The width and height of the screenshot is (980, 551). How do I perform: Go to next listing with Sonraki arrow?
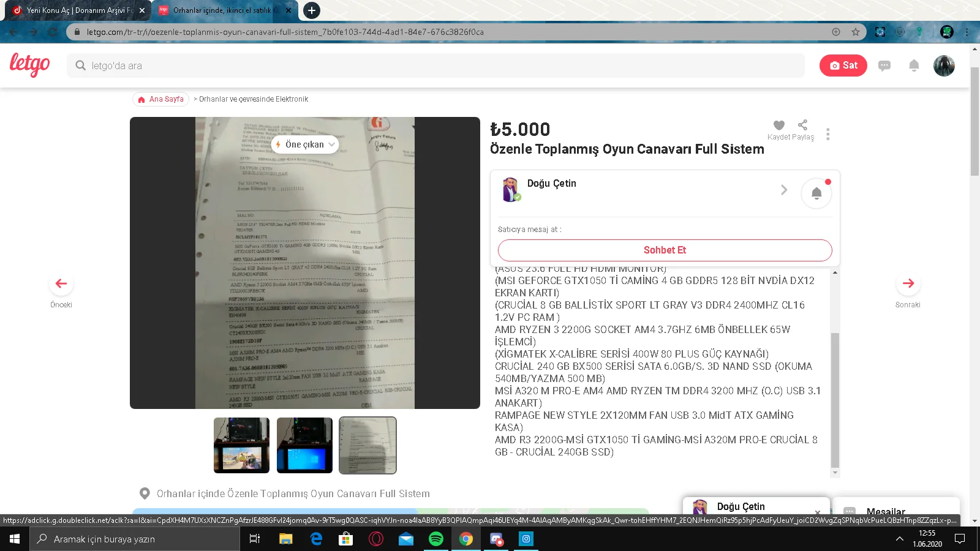(908, 283)
